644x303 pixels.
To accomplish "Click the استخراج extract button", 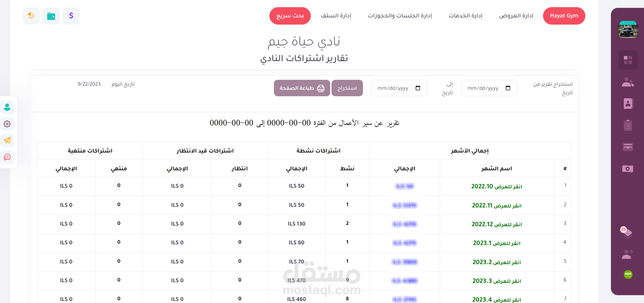I will click(347, 88).
